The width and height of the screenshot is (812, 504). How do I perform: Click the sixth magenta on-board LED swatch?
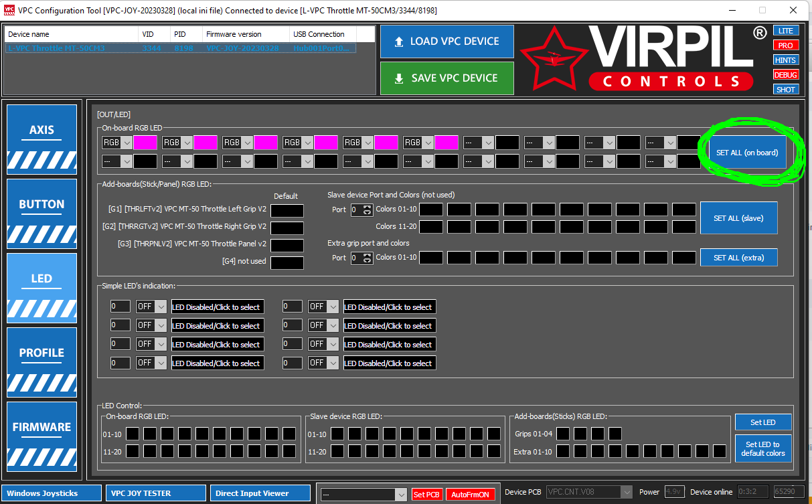[446, 143]
